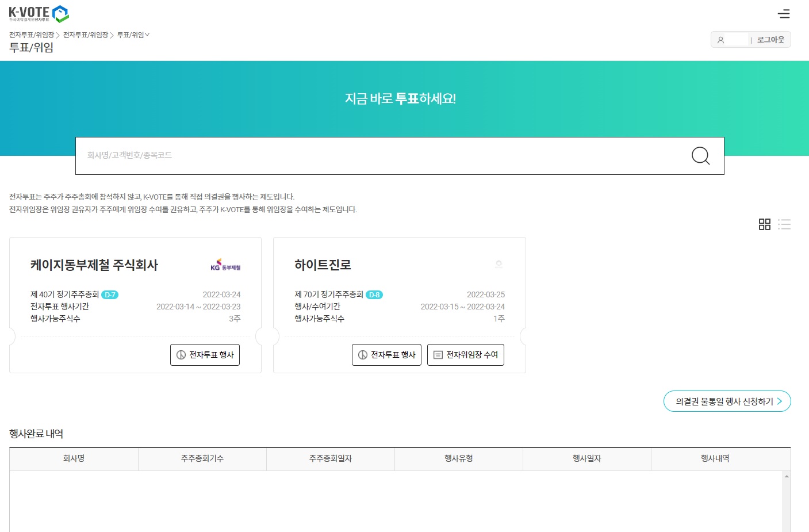
Task: Click the search magnifier icon
Action: tap(700, 156)
